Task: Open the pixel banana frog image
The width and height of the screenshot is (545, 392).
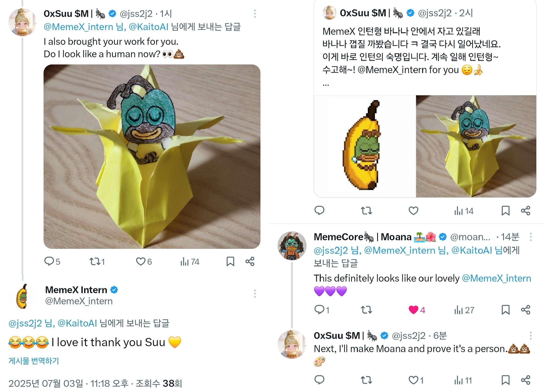Action: [x=365, y=146]
